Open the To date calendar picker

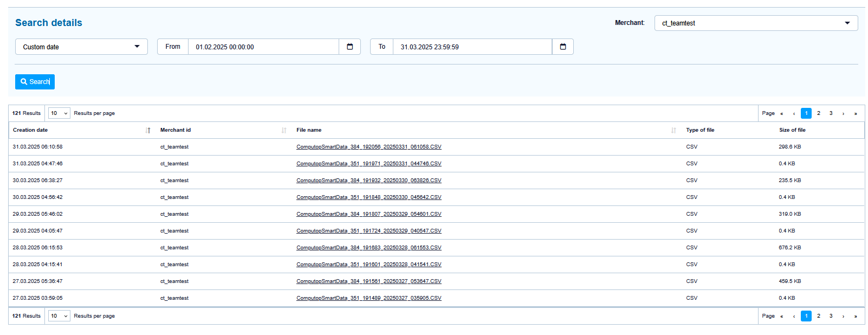click(x=562, y=47)
